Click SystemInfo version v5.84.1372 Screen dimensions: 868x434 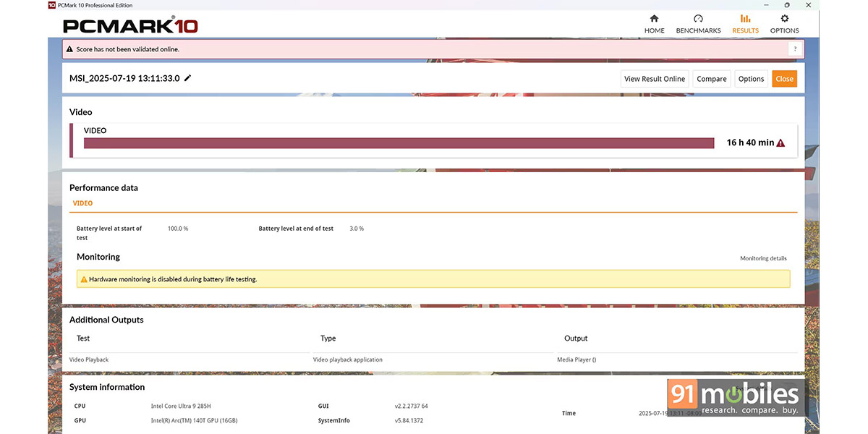pyautogui.click(x=409, y=421)
